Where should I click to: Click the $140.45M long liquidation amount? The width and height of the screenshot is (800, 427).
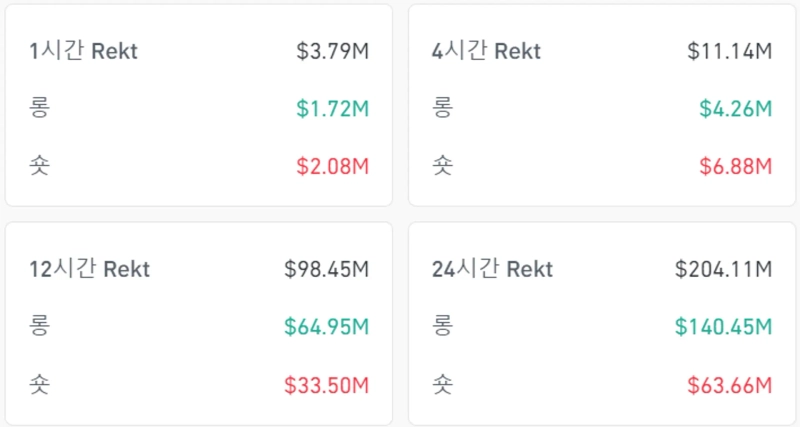tap(723, 326)
